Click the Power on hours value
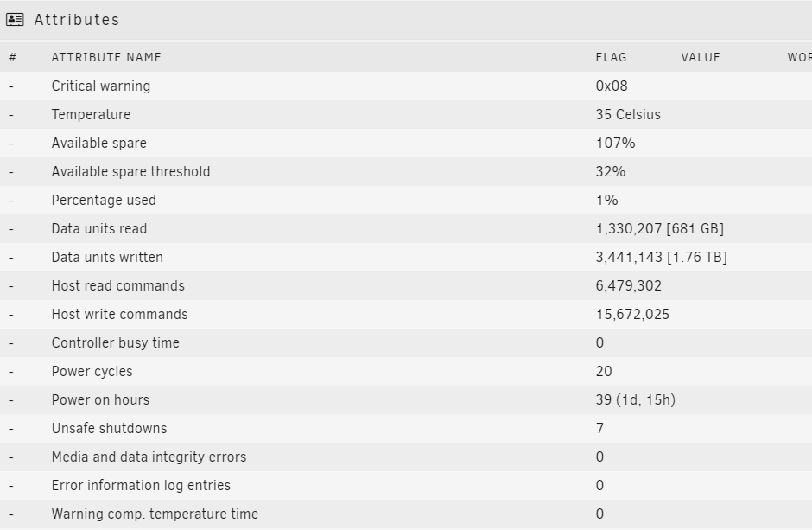The image size is (812, 530). pyautogui.click(x=636, y=400)
